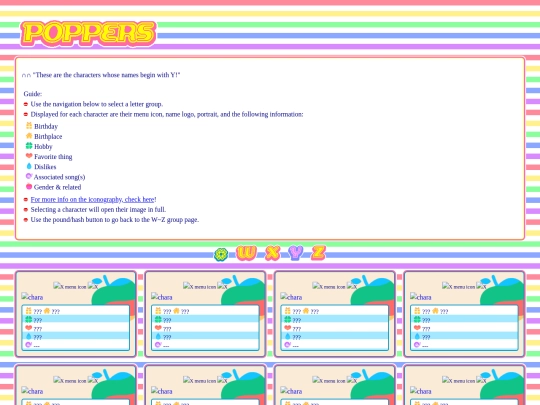Image resolution: width=540 pixels, height=405 pixels.
Task: Click 'Use the navigation below to select a letter group'
Action: pos(97,104)
